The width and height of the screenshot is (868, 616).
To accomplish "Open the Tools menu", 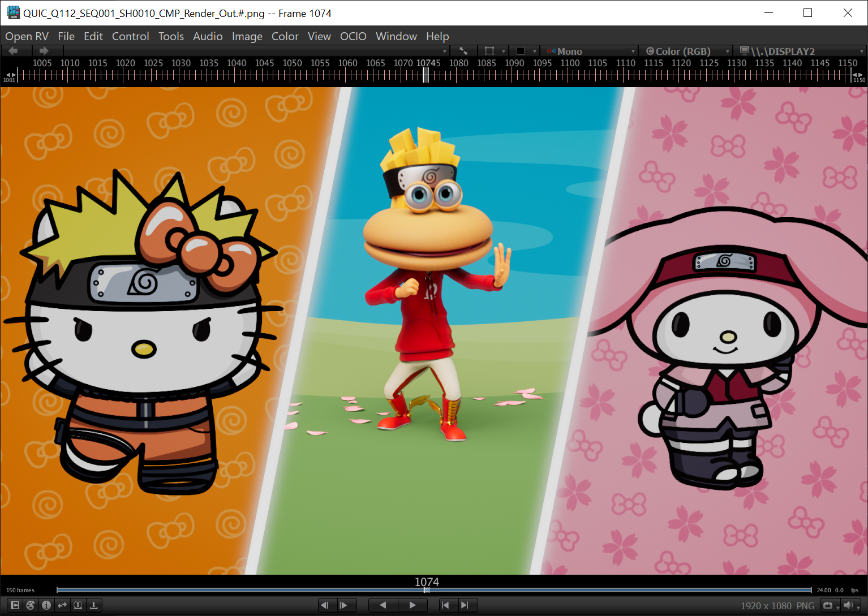I will point(171,36).
